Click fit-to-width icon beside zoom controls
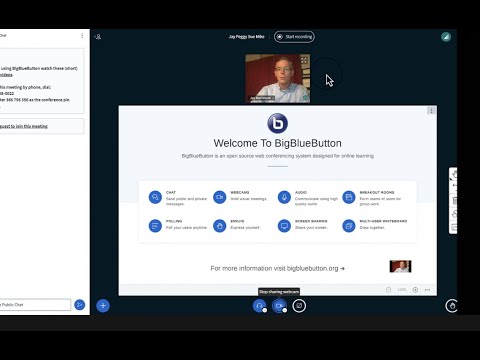 tap(427, 290)
